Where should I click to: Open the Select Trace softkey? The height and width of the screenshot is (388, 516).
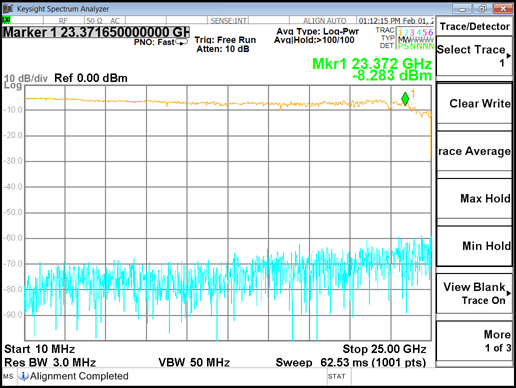click(474, 56)
